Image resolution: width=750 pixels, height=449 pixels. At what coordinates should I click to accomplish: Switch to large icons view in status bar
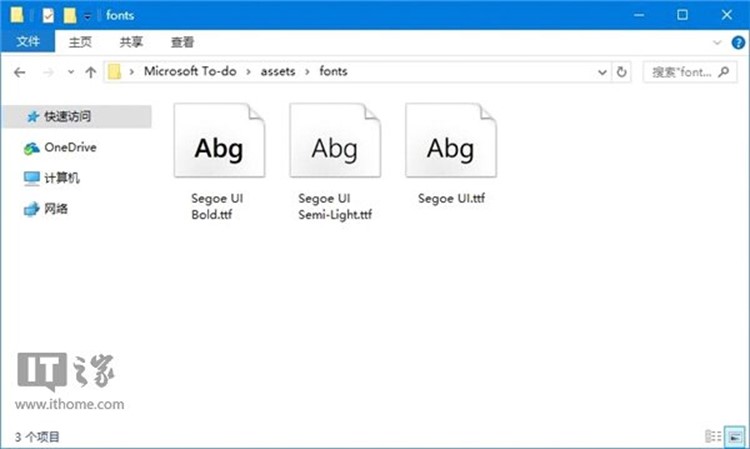pos(735,436)
